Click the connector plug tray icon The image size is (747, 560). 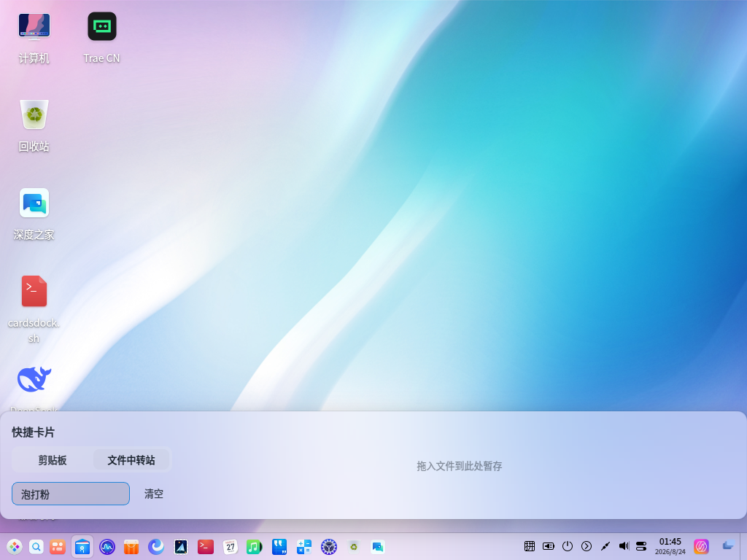pos(605,546)
